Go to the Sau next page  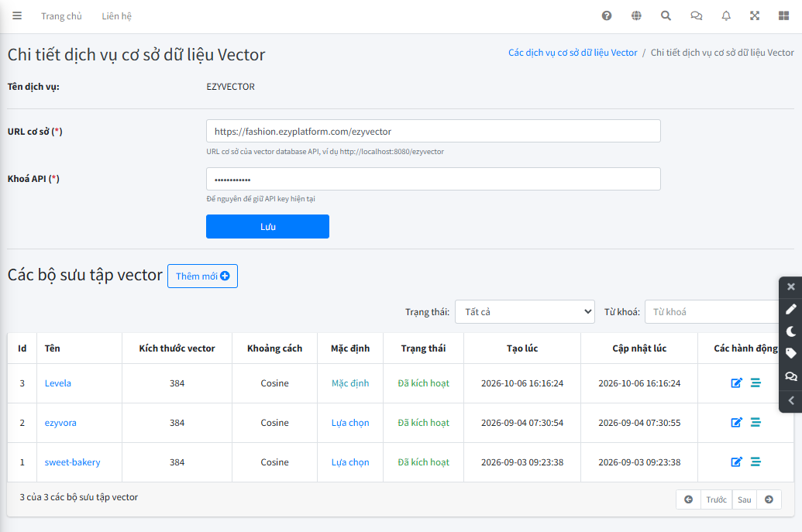[x=744, y=499]
